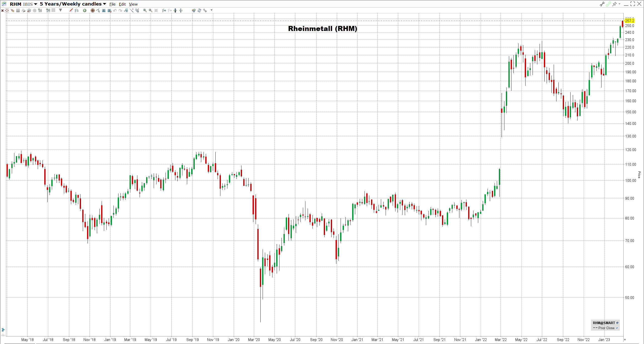Click the RHM@SMART legend label
The image size is (644, 344).
[x=604, y=323]
